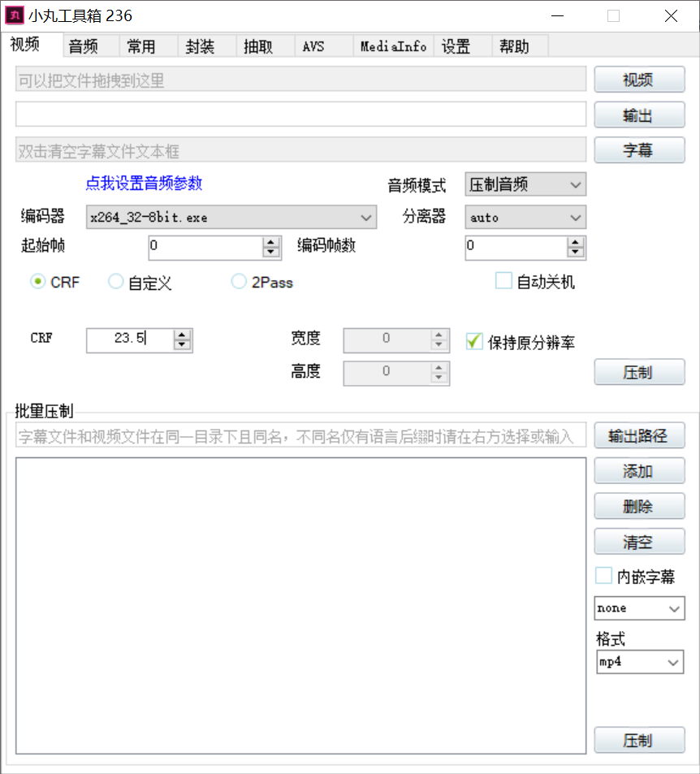Click the 输出 output path text field

300,115
